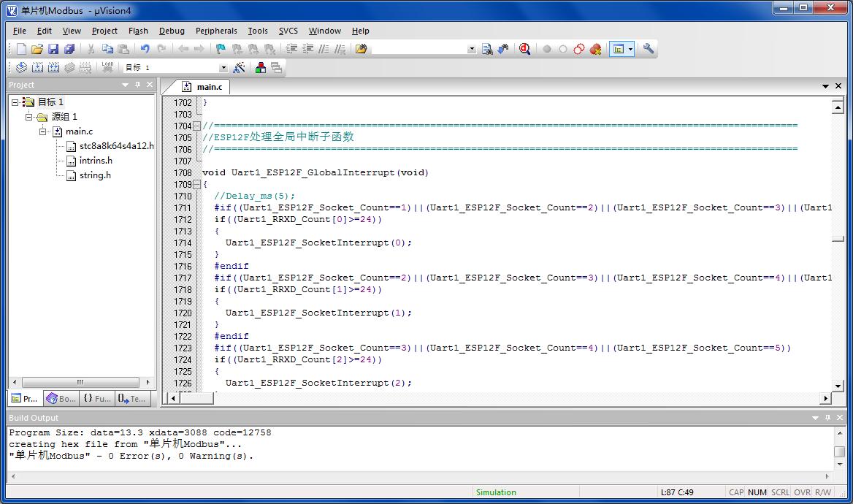Open the File menu
Viewport: 853px width, 504px height.
click(20, 31)
